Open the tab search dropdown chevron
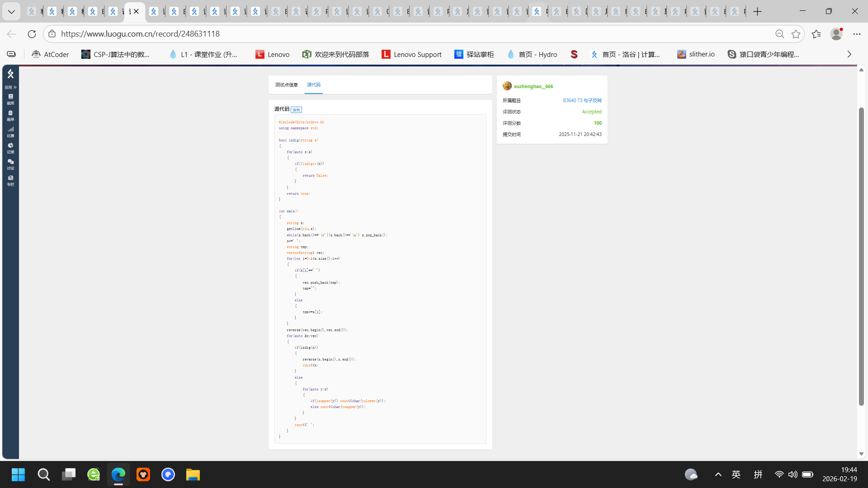This screenshot has height=488, width=868. pos(11,11)
